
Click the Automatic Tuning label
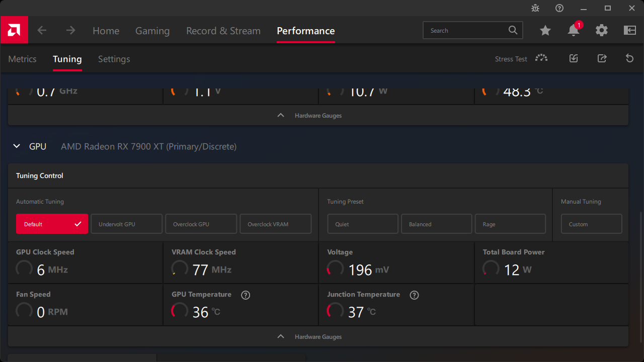pyautogui.click(x=40, y=202)
